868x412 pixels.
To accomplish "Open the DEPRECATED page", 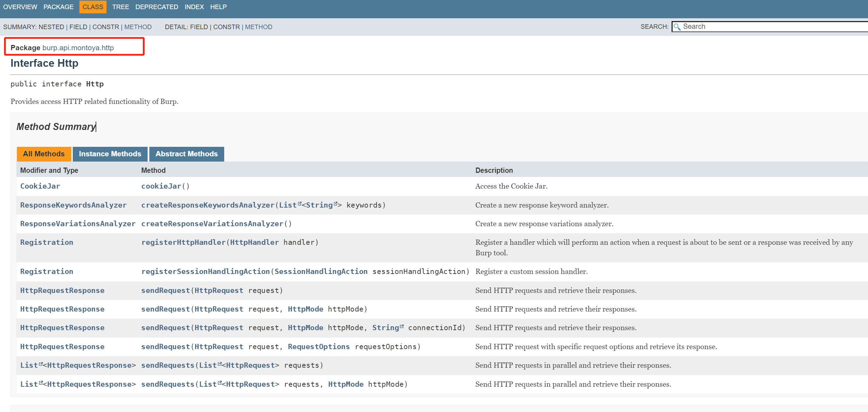I will 156,7.
